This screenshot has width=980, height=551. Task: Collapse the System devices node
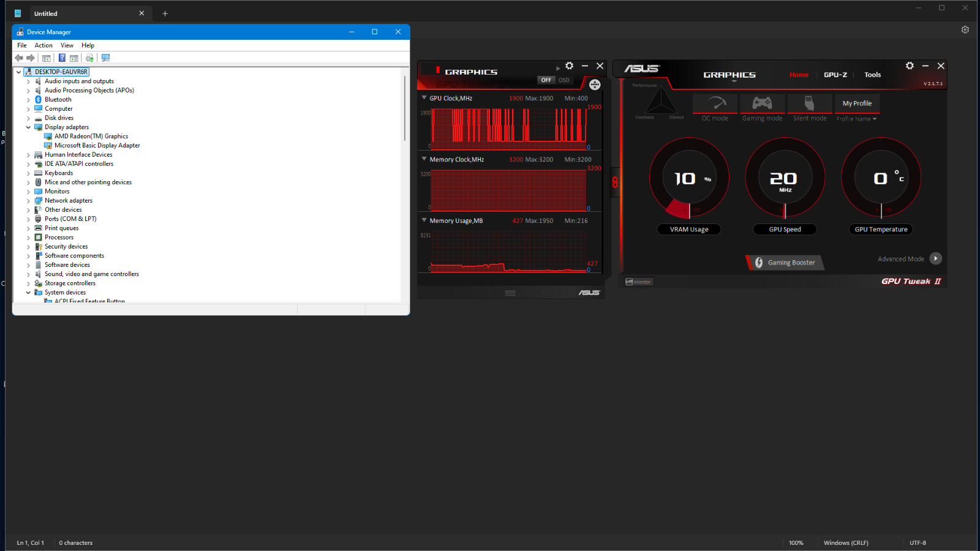28,293
